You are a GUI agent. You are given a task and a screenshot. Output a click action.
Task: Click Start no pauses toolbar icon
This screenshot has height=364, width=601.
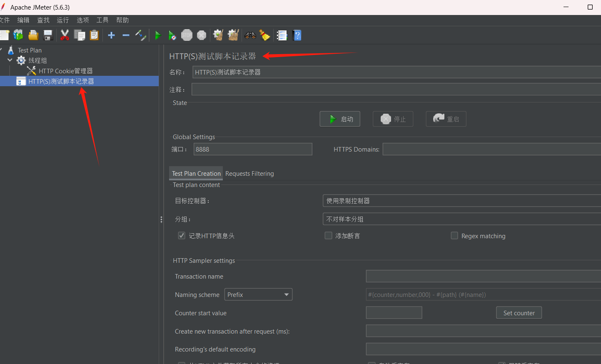(x=172, y=35)
